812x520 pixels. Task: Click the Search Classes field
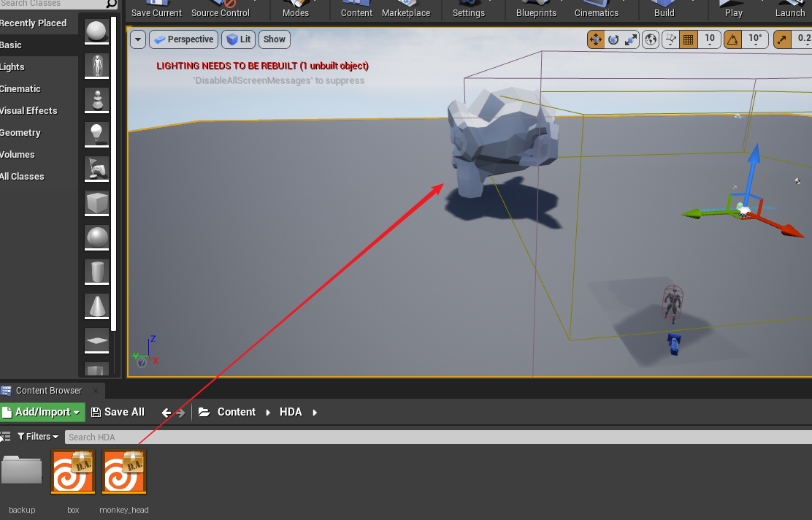58,4
